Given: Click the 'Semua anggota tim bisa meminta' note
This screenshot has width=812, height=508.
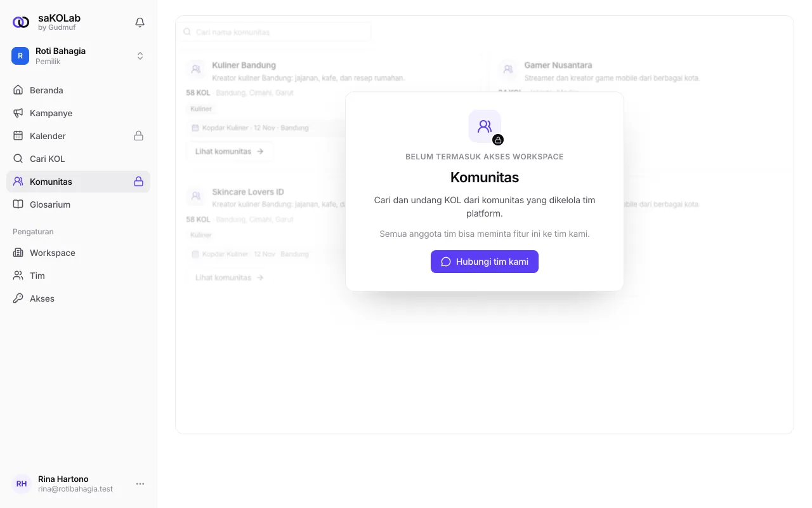Looking at the screenshot, I should click(x=485, y=234).
